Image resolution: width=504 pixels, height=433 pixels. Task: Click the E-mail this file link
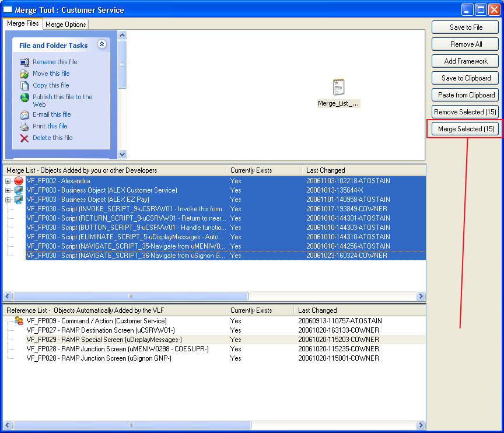pyautogui.click(x=52, y=114)
